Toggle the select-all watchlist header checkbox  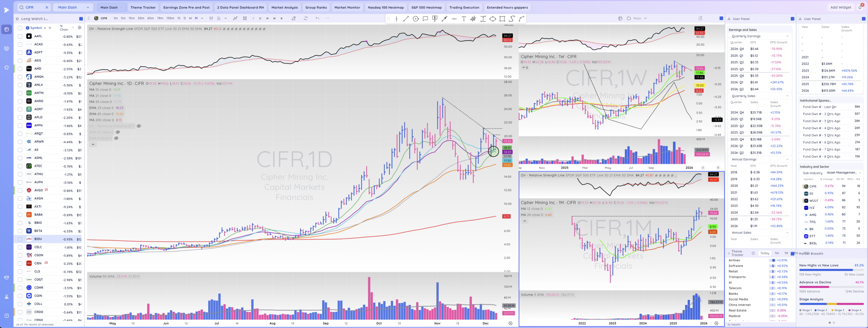[20, 28]
